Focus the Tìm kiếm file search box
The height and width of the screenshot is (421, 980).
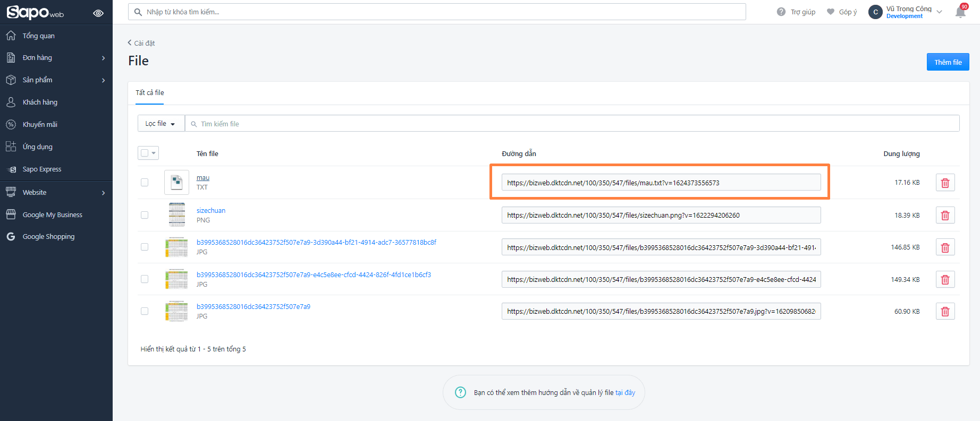[x=572, y=124]
